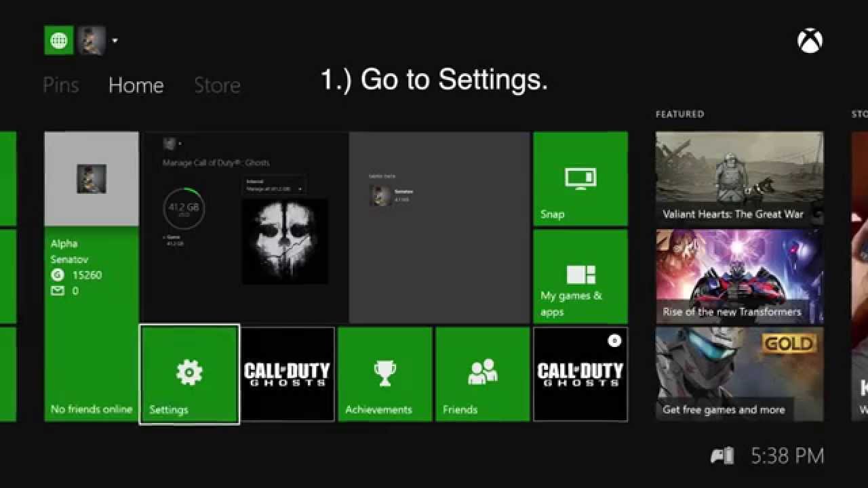Image resolution: width=868 pixels, height=488 pixels.
Task: Open the Manage Call of Duty Ghosts app tile
Action: (336, 228)
